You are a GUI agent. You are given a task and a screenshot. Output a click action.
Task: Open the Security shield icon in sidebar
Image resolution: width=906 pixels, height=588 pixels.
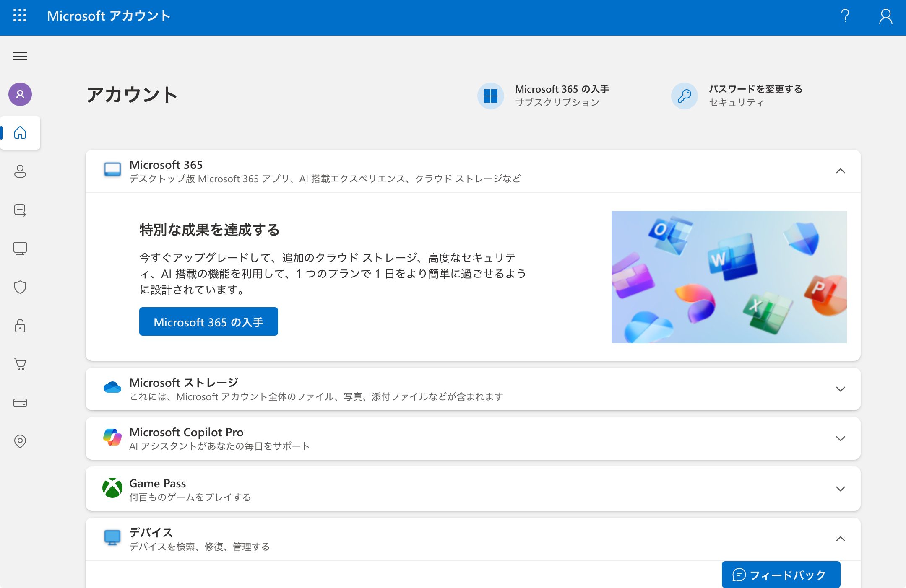(x=20, y=287)
